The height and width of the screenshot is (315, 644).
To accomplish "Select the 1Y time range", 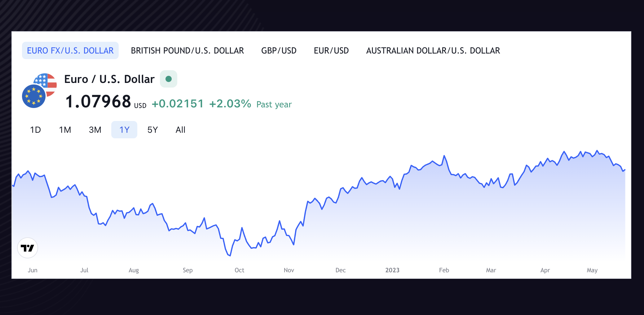I will [124, 130].
